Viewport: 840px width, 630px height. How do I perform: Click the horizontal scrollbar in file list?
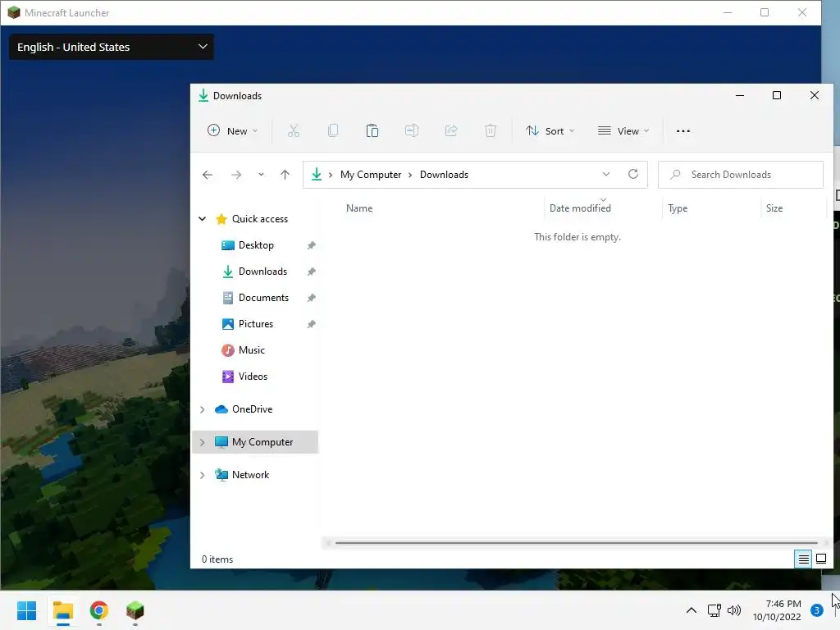[x=577, y=543]
